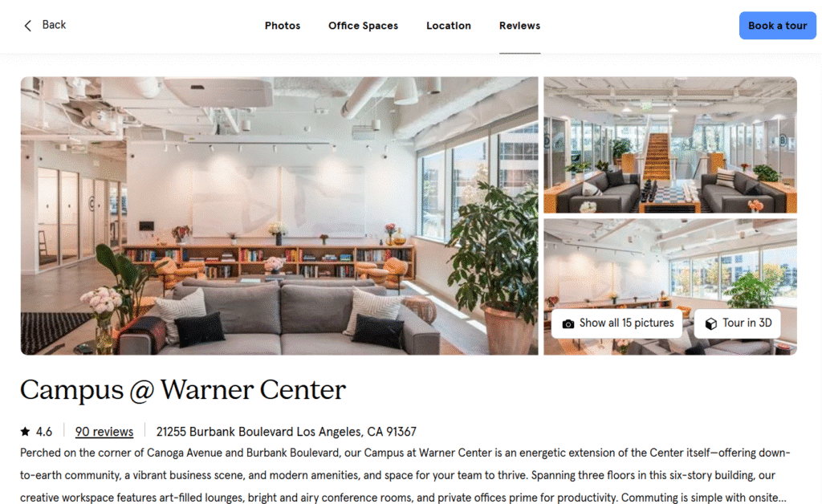822x504 pixels.
Task: Click the star rating icon
Action: click(x=25, y=432)
